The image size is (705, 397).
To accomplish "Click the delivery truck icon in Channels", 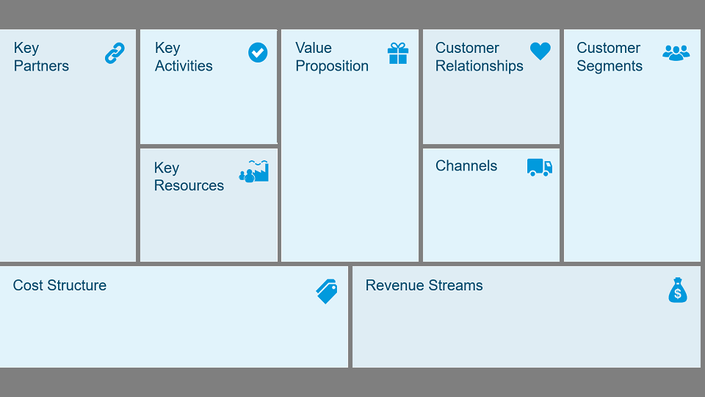I will coord(540,167).
